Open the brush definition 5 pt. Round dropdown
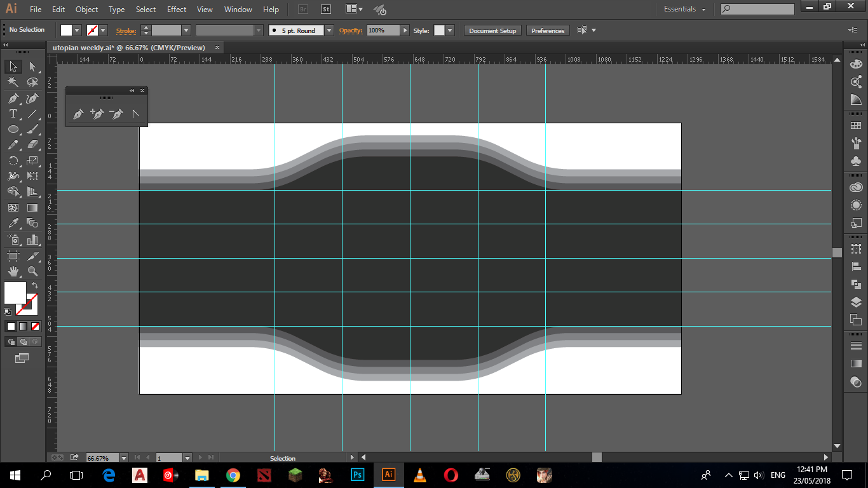 329,30
